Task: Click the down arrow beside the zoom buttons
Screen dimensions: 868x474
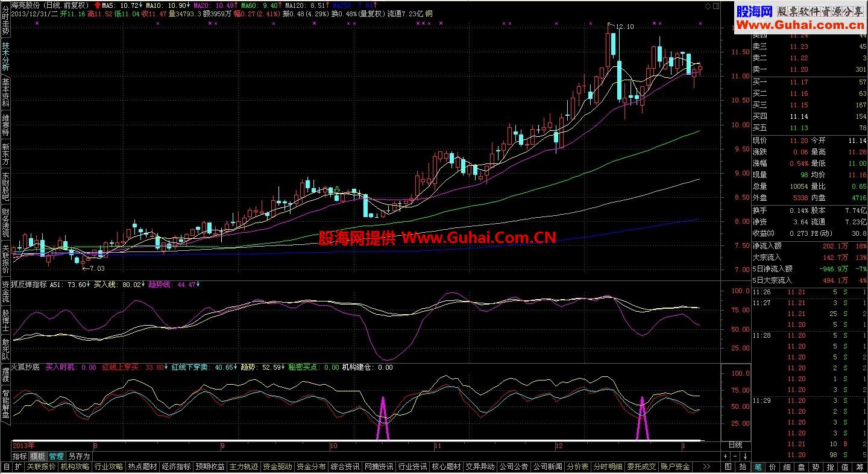Action: tap(745, 456)
